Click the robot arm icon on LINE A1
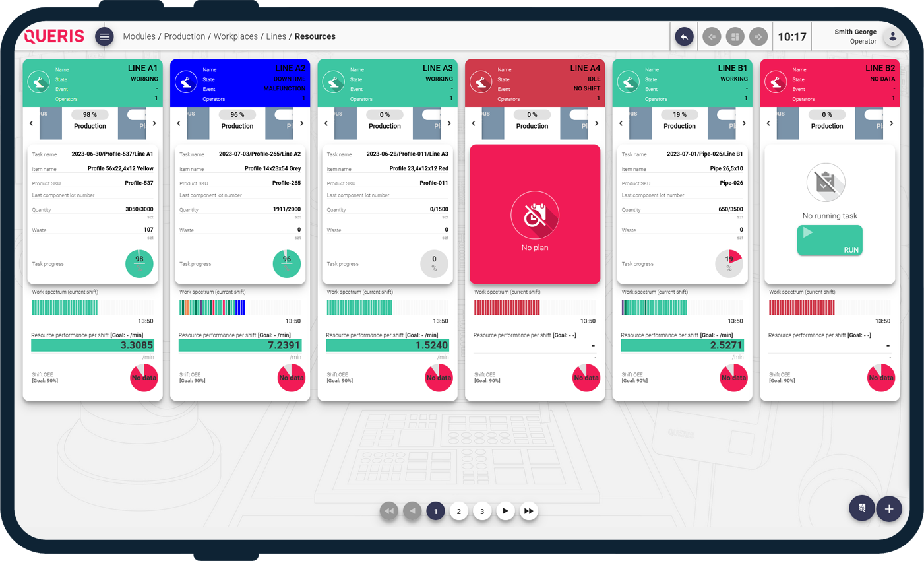The image size is (924, 561). click(x=39, y=82)
